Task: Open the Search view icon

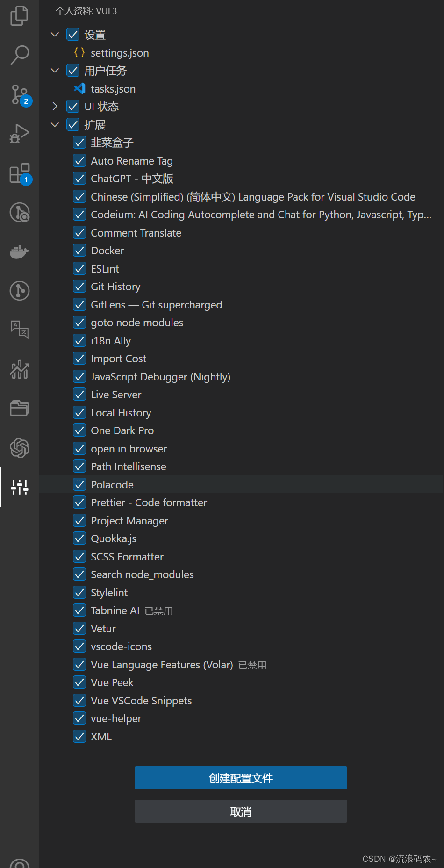Action: 19,55
